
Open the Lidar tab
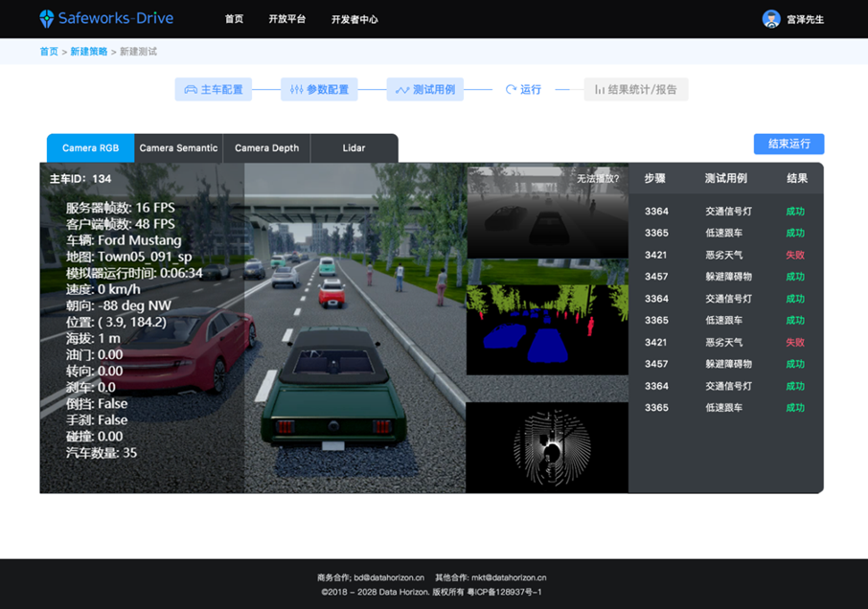[x=354, y=148]
